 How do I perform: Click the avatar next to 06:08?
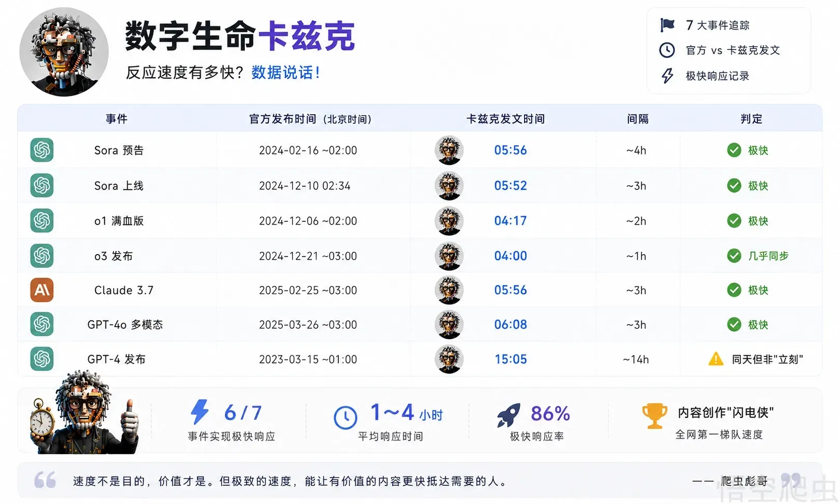pos(449,325)
